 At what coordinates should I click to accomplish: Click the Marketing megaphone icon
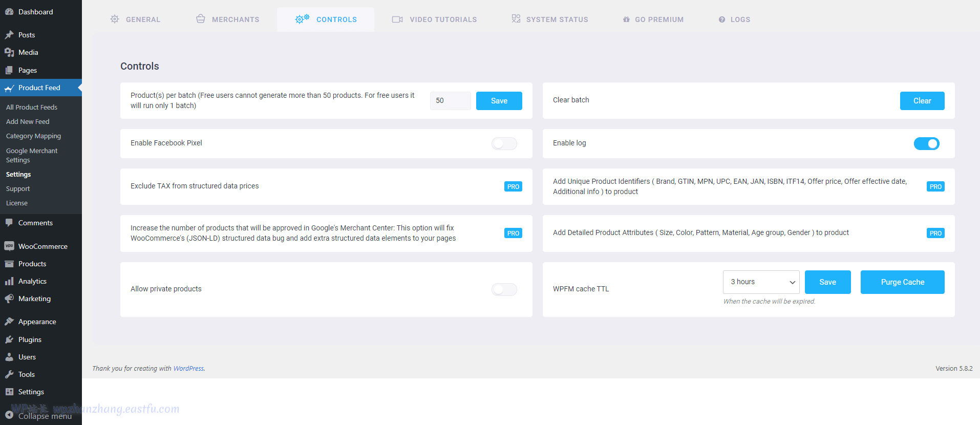(x=9, y=299)
